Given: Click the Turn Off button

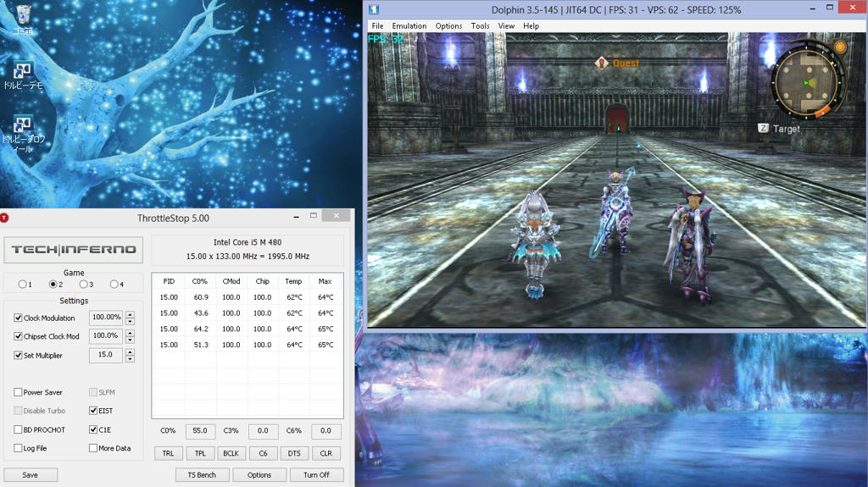Looking at the screenshot, I should point(316,475).
